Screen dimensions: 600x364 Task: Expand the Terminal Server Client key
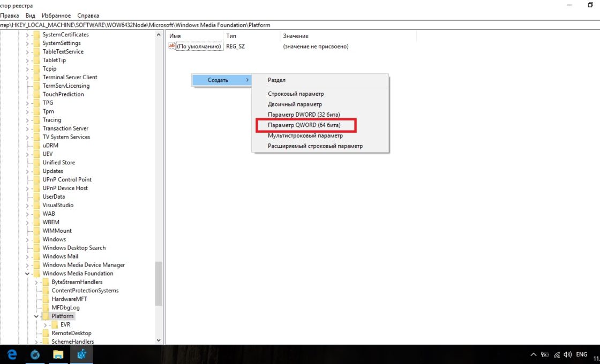coord(27,78)
